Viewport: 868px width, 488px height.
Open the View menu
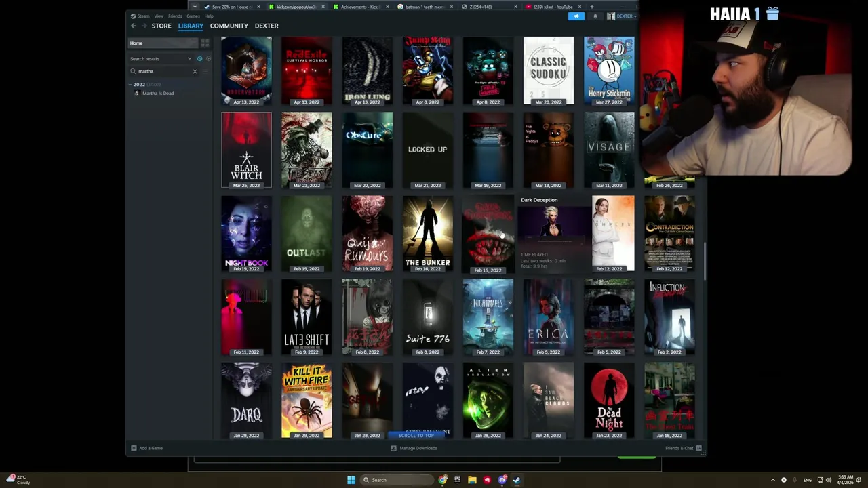point(159,16)
